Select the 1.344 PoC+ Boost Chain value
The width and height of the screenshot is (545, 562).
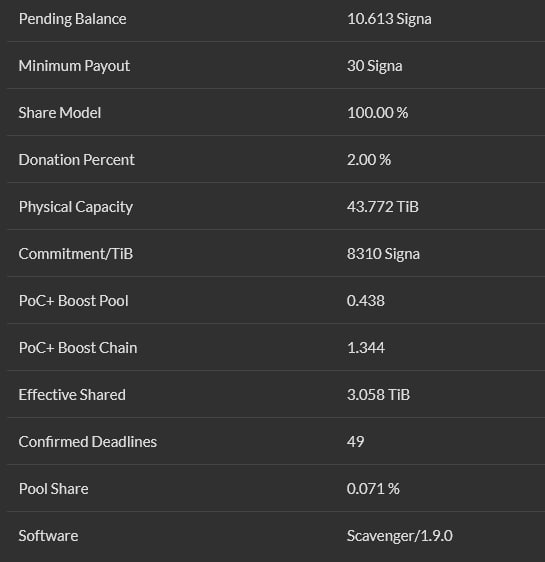(366, 348)
